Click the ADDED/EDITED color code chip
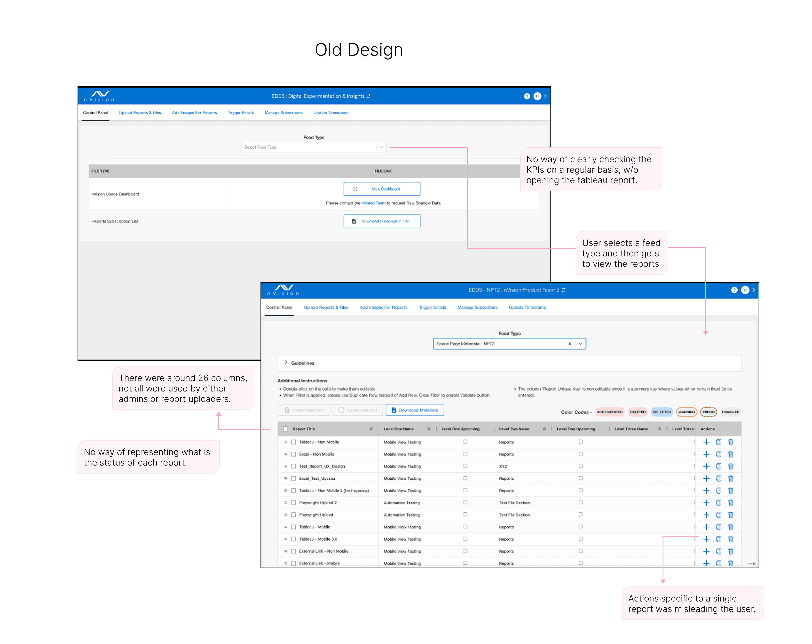812x644 pixels. (x=610, y=412)
